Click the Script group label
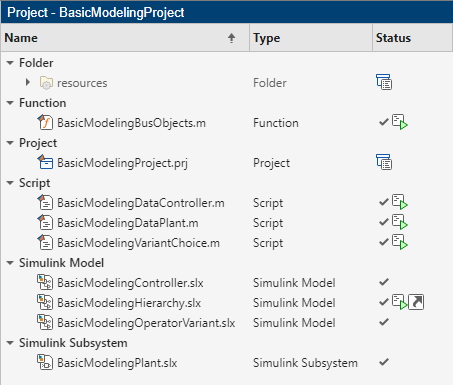Screen dimensions: 453x385 [x=34, y=183]
